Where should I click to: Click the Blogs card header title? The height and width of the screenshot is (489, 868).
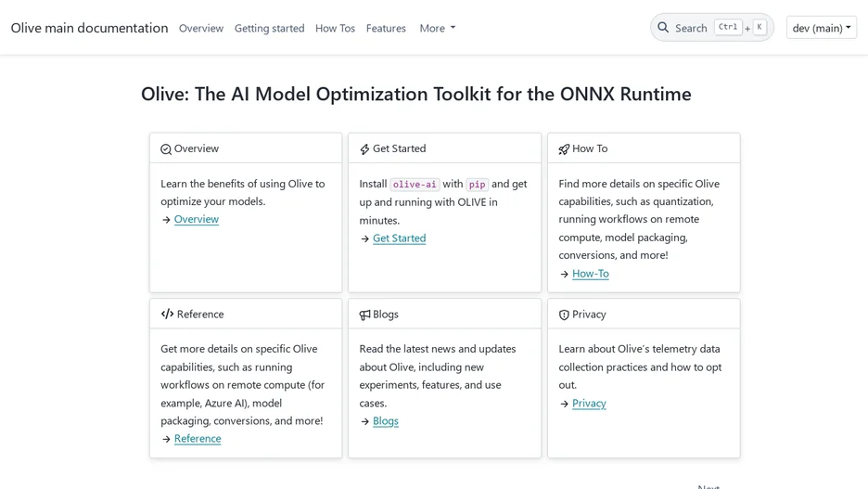tap(385, 314)
